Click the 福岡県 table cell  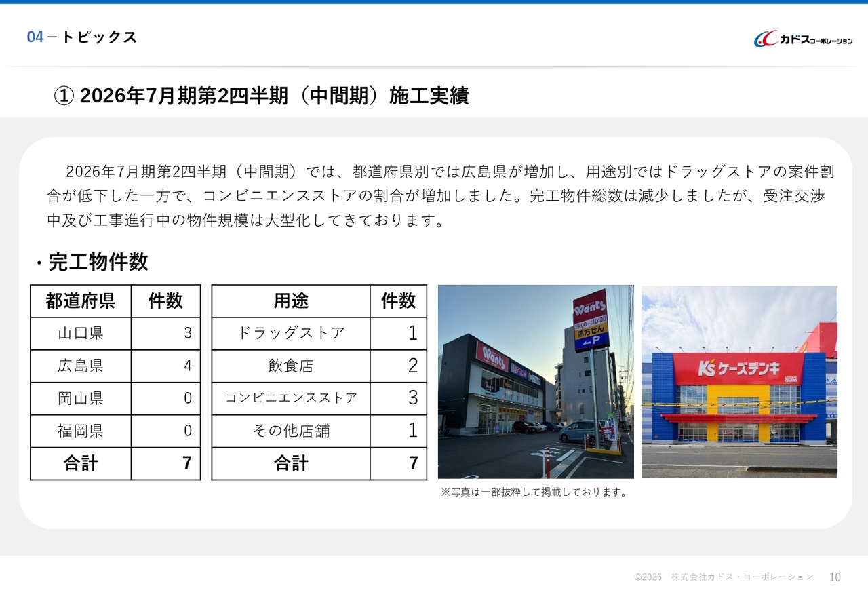[81, 431]
